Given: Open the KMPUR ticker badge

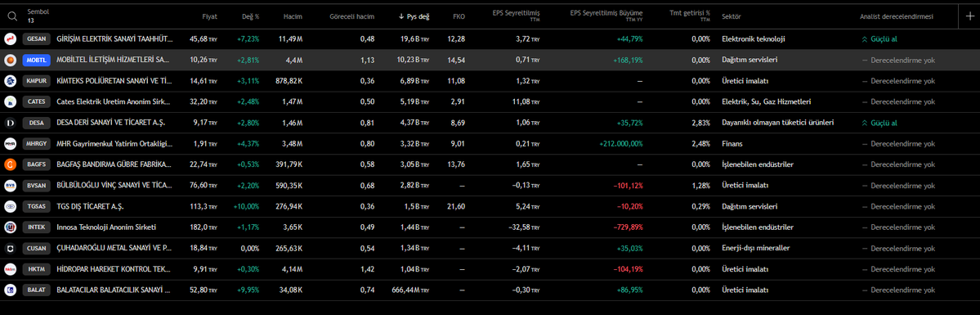Looking at the screenshot, I should point(36,82).
